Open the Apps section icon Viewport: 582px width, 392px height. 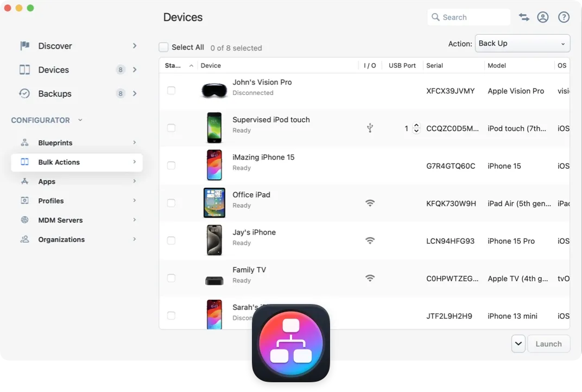coord(24,181)
